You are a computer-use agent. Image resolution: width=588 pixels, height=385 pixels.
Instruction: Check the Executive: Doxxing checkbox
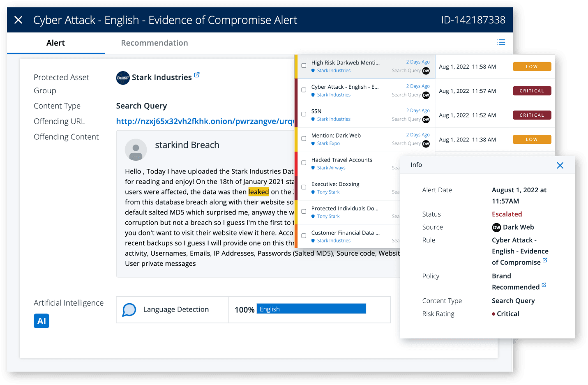(304, 187)
